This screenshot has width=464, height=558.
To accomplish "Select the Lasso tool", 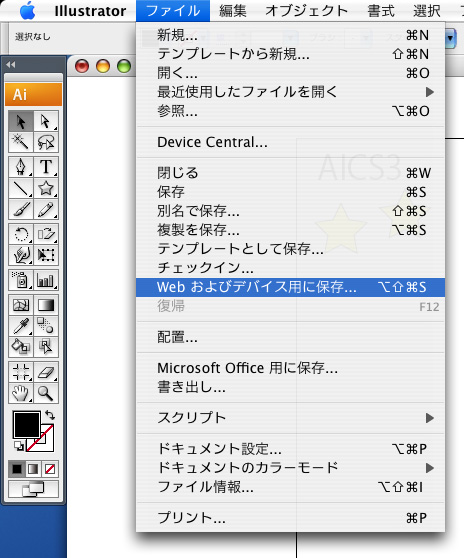I will [x=46, y=142].
